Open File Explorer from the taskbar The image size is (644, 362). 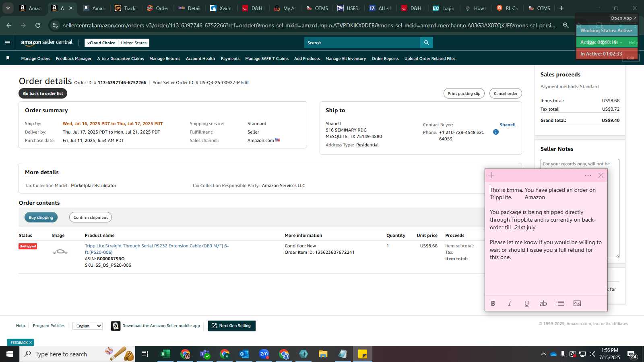323,354
